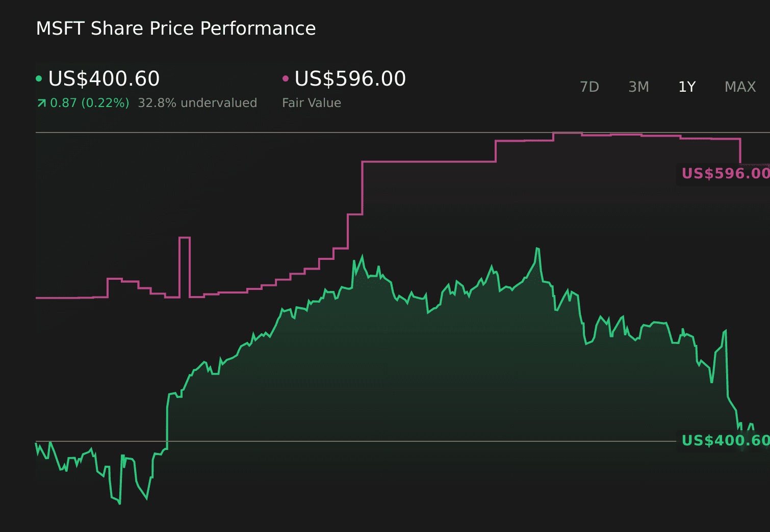The height and width of the screenshot is (532, 770).
Task: Select the 1Y time range tab
Action: point(687,87)
